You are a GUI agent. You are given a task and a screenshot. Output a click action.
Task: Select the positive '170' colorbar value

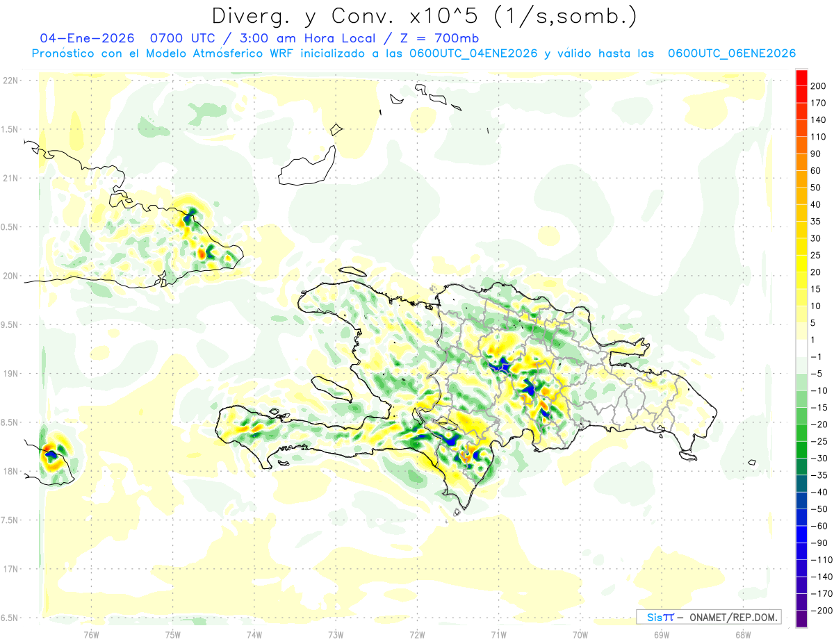click(x=818, y=103)
